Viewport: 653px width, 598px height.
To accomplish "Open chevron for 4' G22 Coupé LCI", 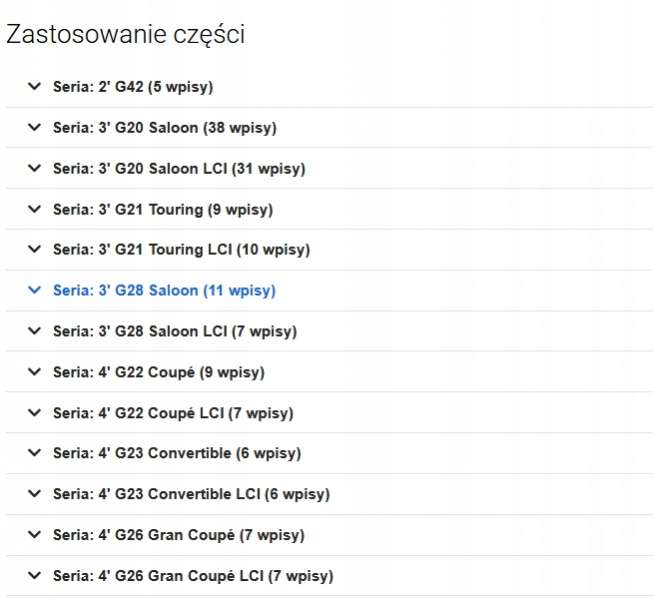I will coord(35,413).
